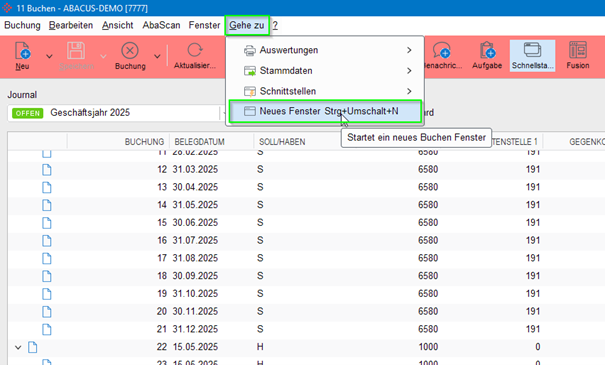Click the SOLL/HABEN column header
This screenshot has width=605, height=365.
pyautogui.click(x=282, y=142)
